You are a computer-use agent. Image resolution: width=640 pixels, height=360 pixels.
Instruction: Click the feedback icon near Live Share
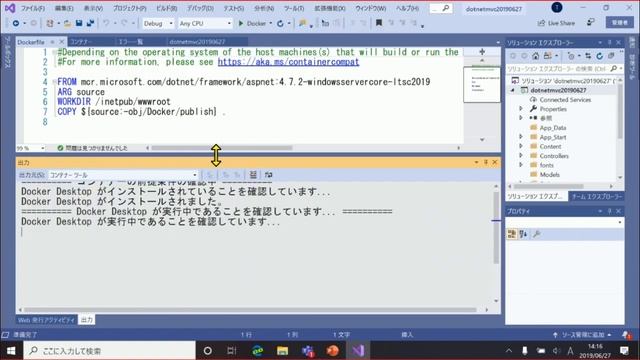591,23
